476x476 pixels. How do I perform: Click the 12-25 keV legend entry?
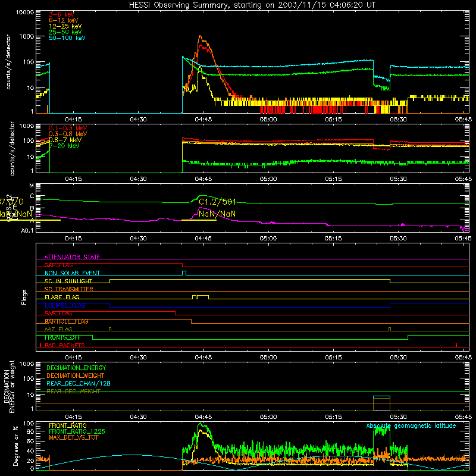pyautogui.click(x=65, y=26)
